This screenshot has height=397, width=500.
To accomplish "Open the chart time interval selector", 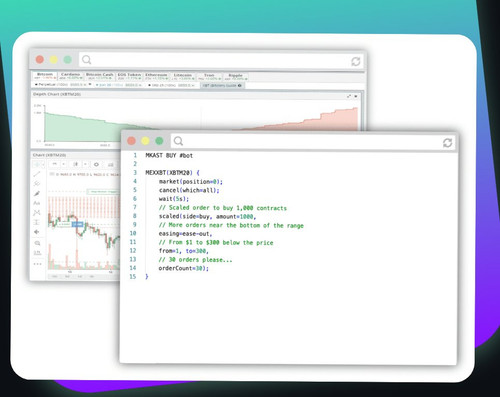I will tap(55, 164).
